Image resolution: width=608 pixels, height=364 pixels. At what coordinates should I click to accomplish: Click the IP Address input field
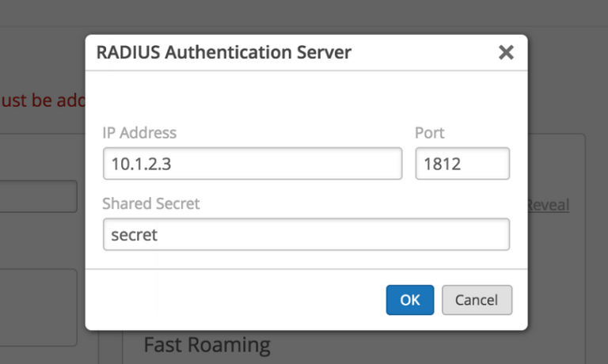pos(253,165)
